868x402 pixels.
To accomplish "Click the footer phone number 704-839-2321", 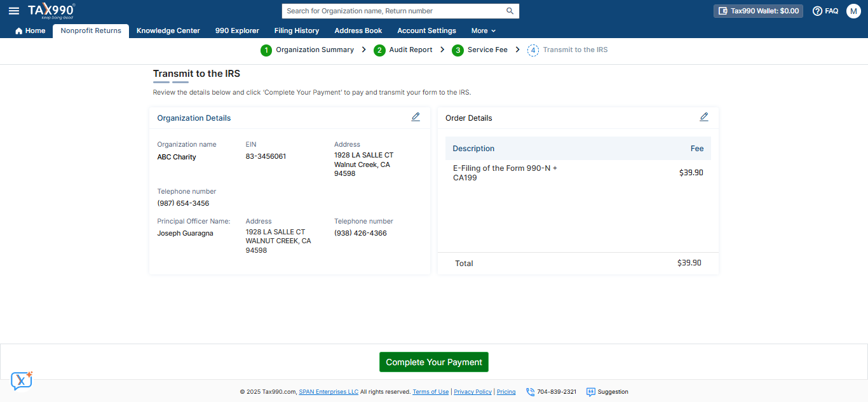I will (557, 392).
